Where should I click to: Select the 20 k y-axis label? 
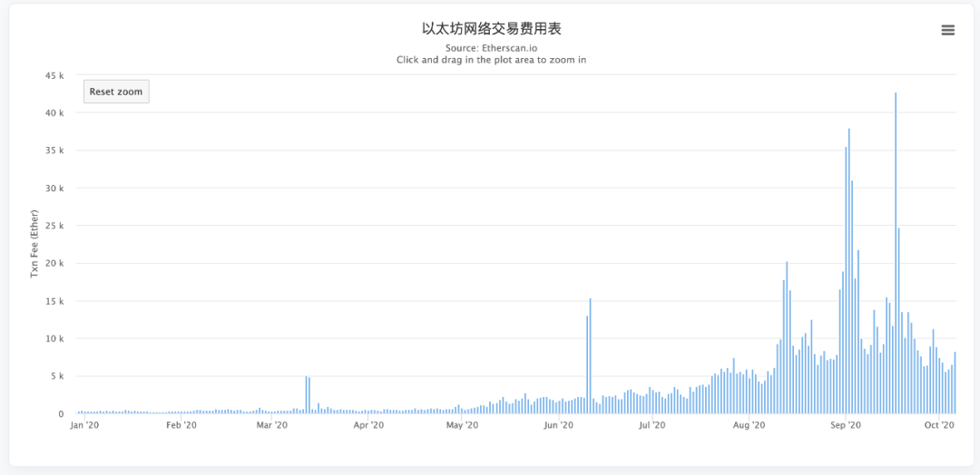pos(54,264)
